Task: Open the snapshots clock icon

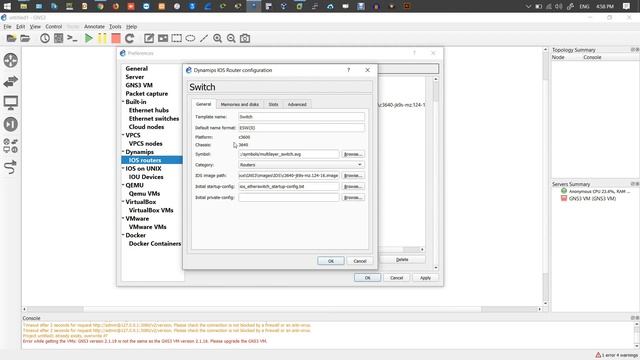Action: tap(45, 38)
